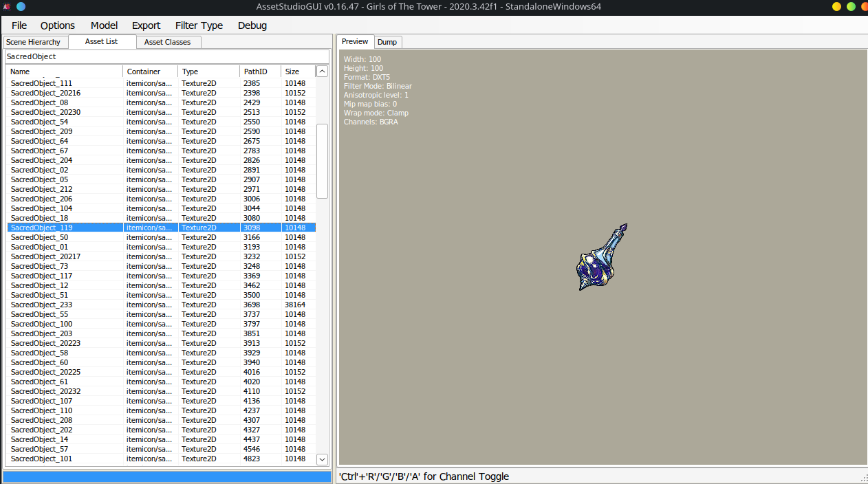This screenshot has height=484, width=868.
Task: Open the Filter Type menu
Action: (x=199, y=25)
